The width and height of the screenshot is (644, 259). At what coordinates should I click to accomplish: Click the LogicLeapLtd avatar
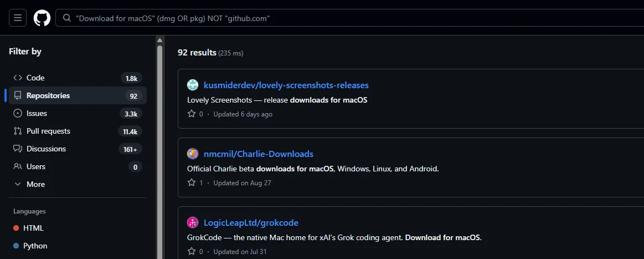coord(193,222)
